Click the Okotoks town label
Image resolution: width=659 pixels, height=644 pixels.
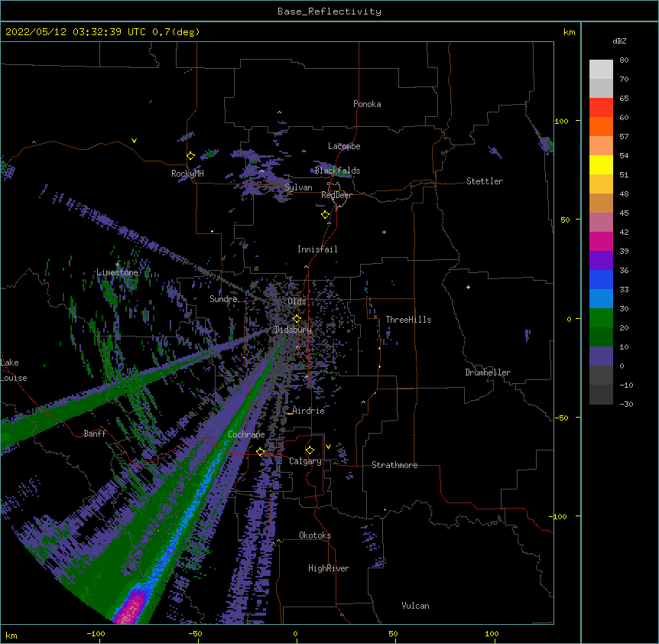point(315,535)
